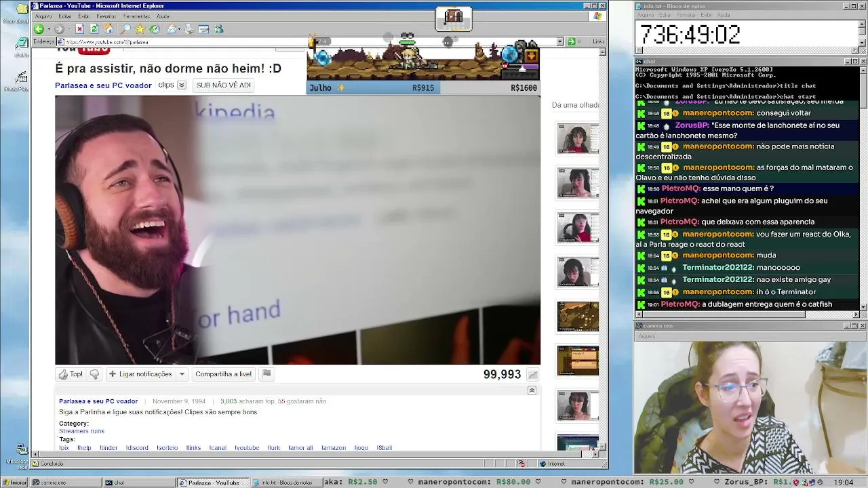
Task: Click Ligar notificações button
Action: coord(140,374)
